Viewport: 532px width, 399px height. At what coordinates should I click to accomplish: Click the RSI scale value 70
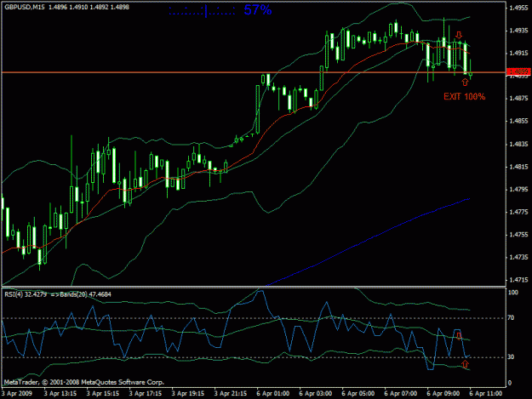[512, 317]
